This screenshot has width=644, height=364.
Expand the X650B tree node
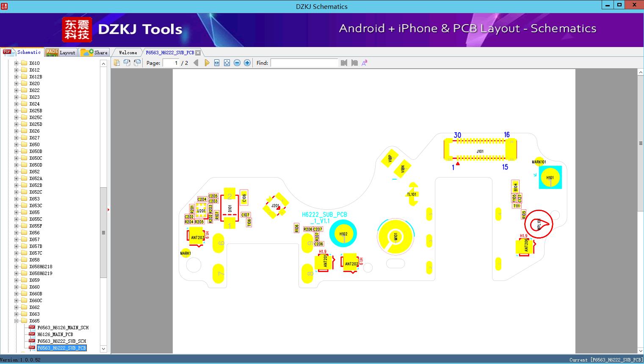pyautogui.click(x=16, y=151)
